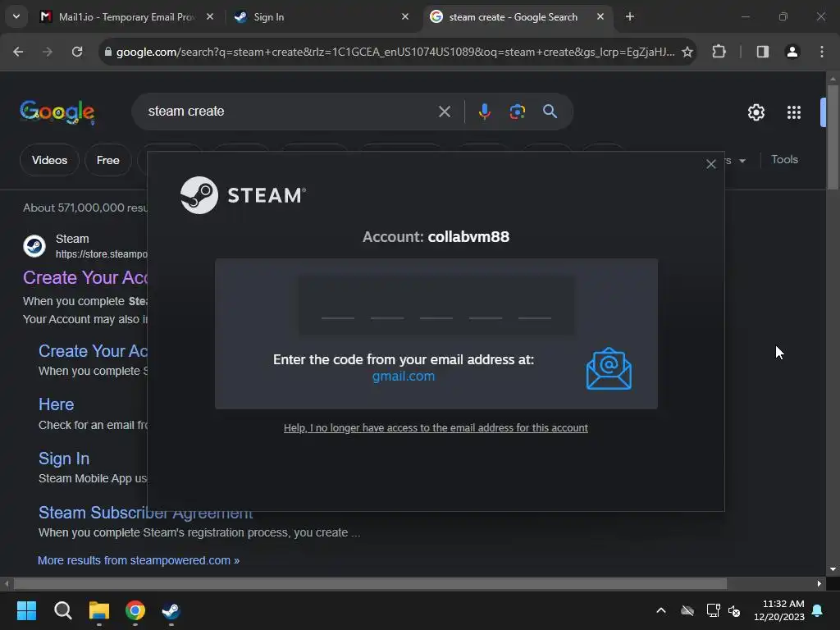This screenshot has height=630, width=840.
Task: Click the Steam favicon in search result
Action: click(34, 246)
